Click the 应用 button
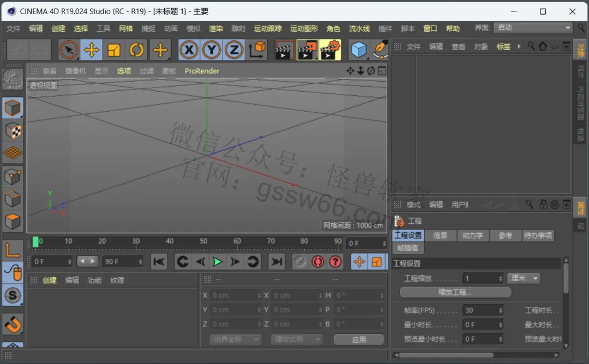 point(359,339)
